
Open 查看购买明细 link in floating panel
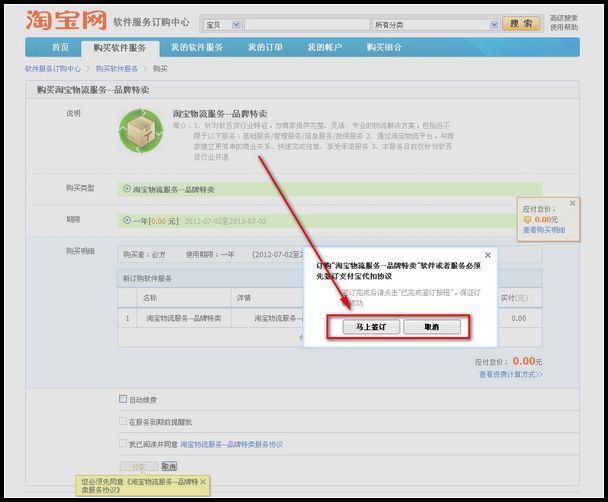(544, 230)
